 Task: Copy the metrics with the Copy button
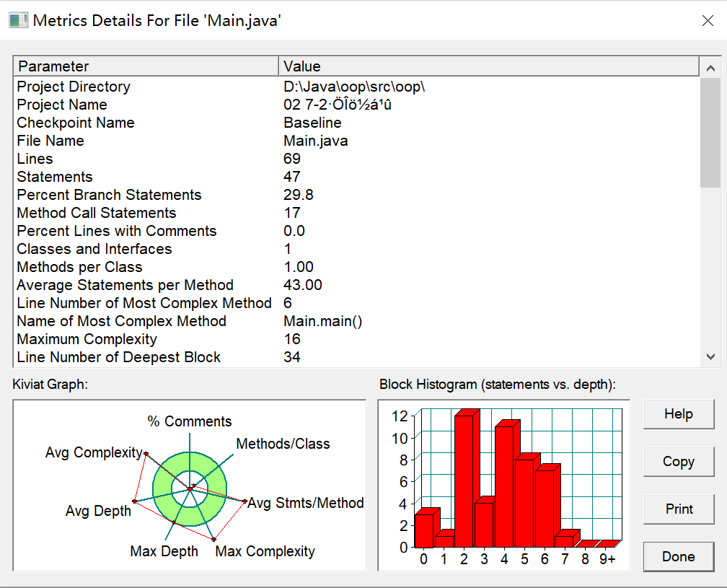pos(678,462)
